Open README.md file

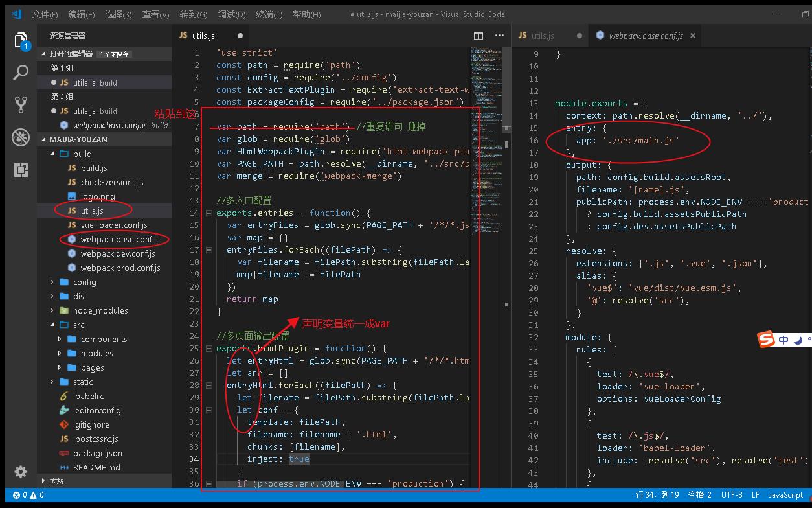tap(104, 467)
